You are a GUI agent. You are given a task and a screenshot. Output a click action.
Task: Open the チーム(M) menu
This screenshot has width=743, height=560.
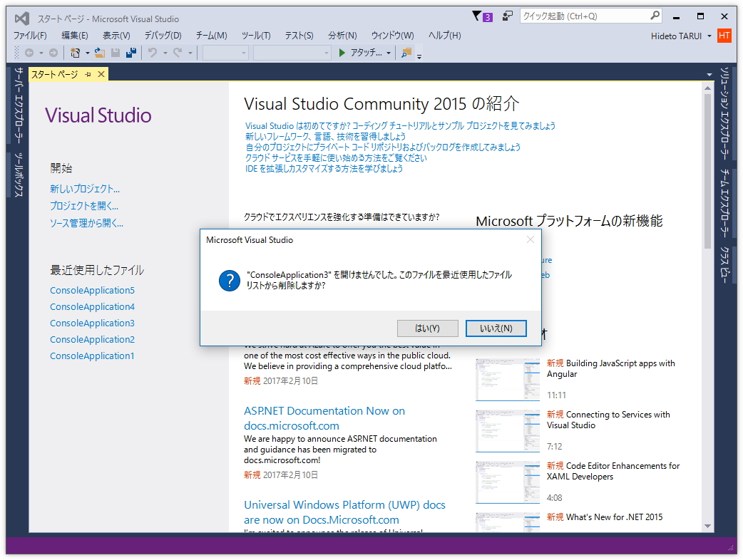tap(212, 36)
